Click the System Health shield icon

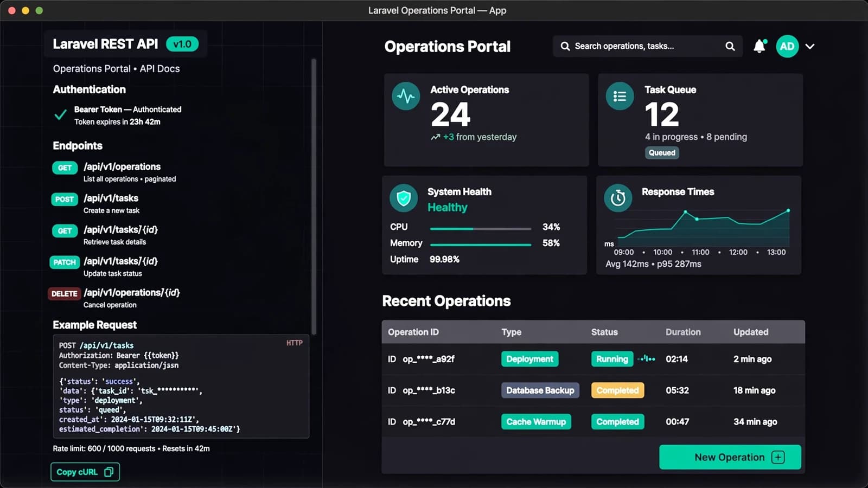point(404,198)
